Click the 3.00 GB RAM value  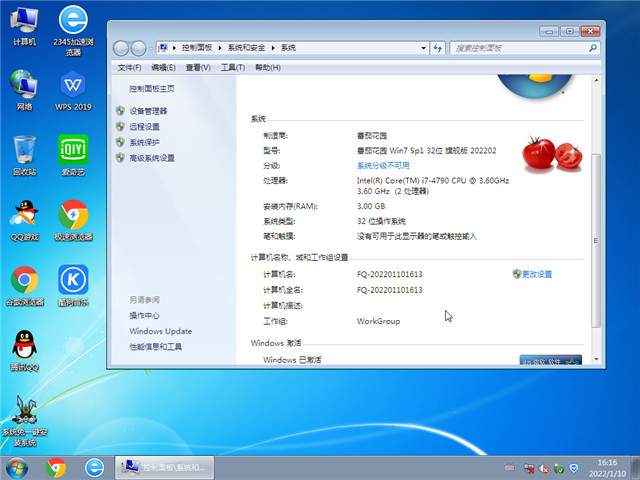pos(371,206)
